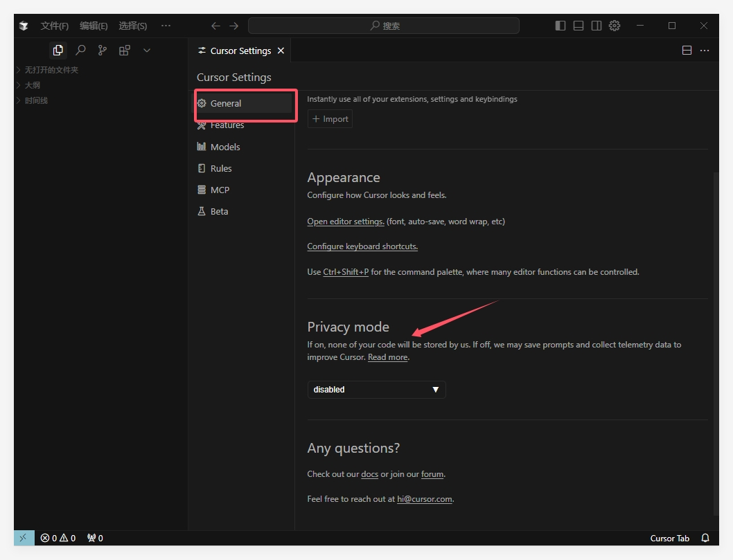This screenshot has height=560, width=733.
Task: Click the remote window icon in status bar
Action: [24, 538]
